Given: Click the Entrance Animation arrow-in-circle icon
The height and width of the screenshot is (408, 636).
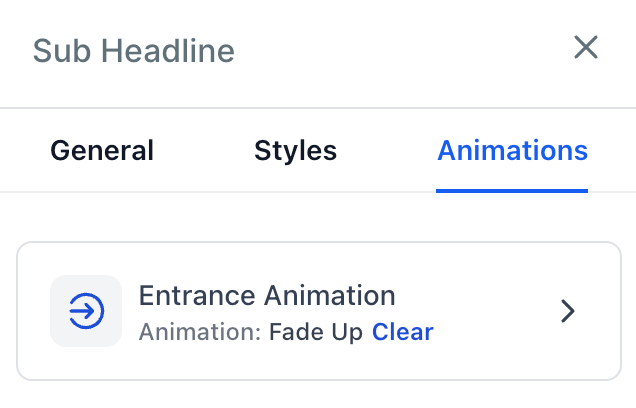Looking at the screenshot, I should [86, 311].
